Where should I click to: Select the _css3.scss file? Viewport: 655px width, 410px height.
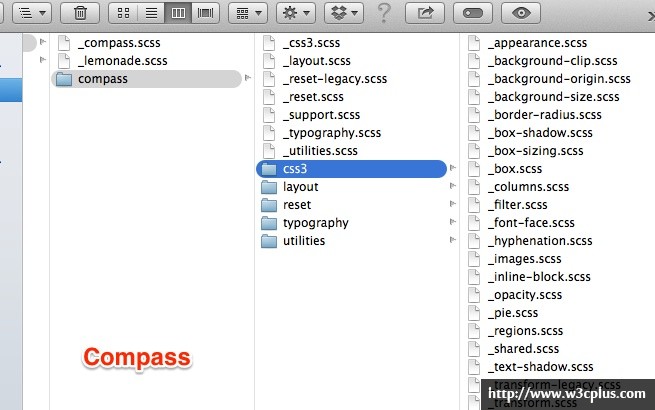pyautogui.click(x=311, y=43)
